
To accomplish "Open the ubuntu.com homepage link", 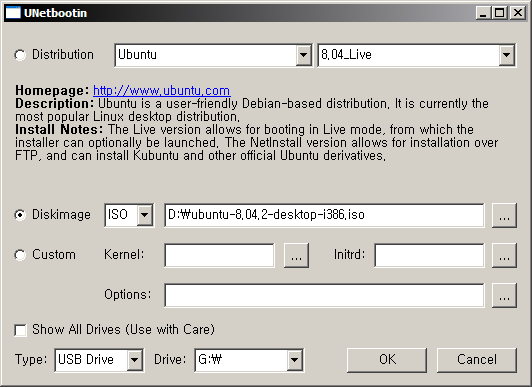I will pos(162,91).
